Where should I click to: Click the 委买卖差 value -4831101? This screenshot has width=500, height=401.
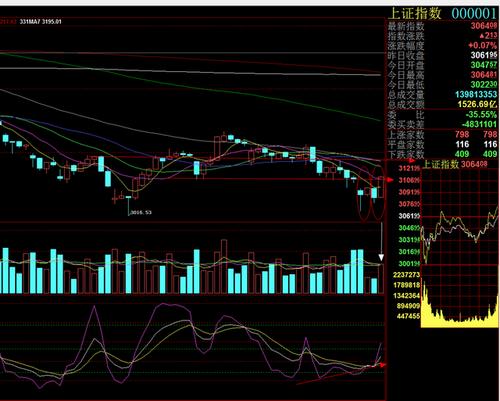479,124
